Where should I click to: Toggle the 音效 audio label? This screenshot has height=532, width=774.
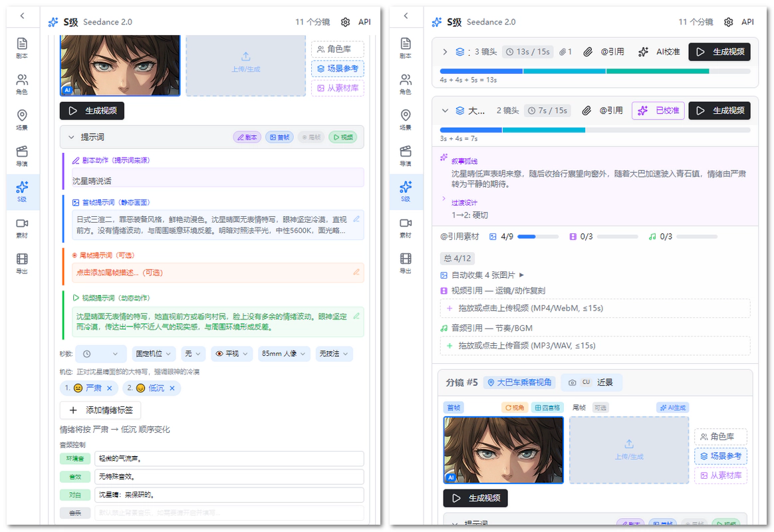76,477
